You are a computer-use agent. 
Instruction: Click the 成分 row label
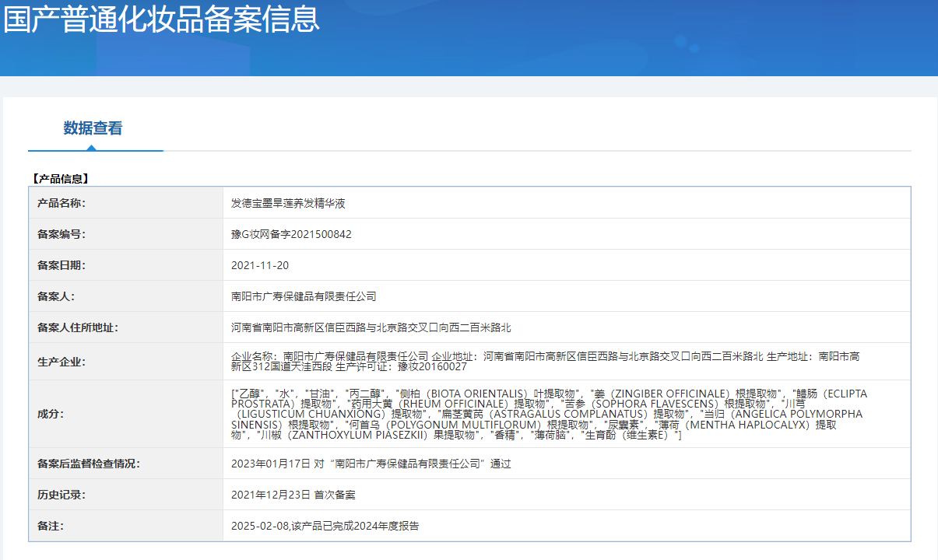coord(51,414)
